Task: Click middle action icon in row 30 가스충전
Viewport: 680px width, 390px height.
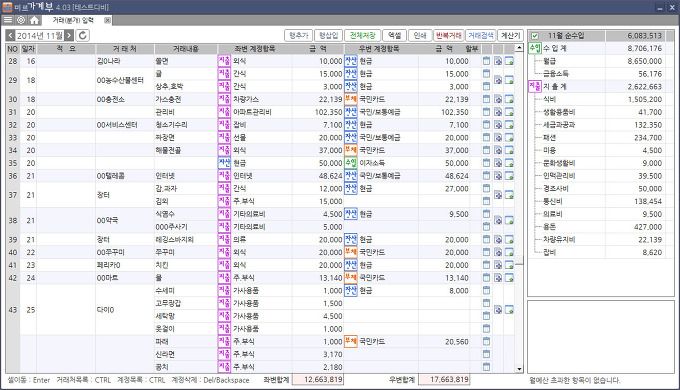Action: point(498,99)
